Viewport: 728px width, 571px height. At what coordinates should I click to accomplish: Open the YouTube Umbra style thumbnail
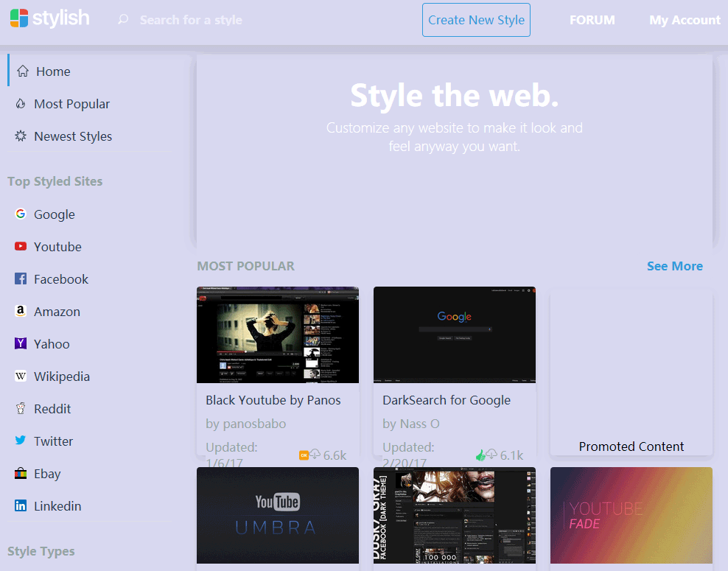pos(278,515)
